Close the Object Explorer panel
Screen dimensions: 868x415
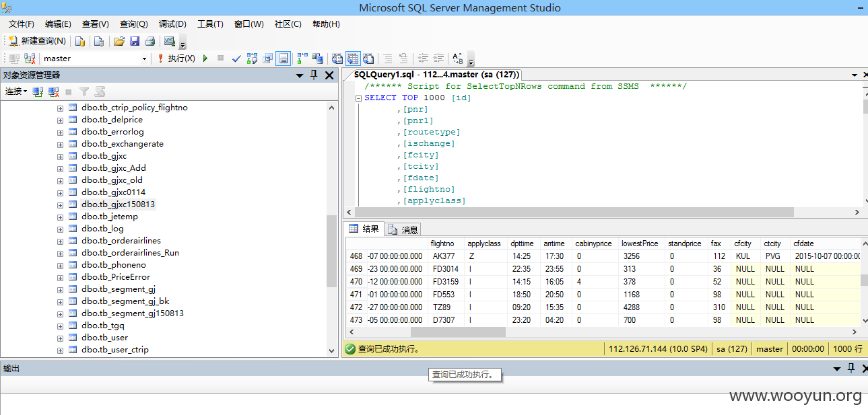coord(329,75)
